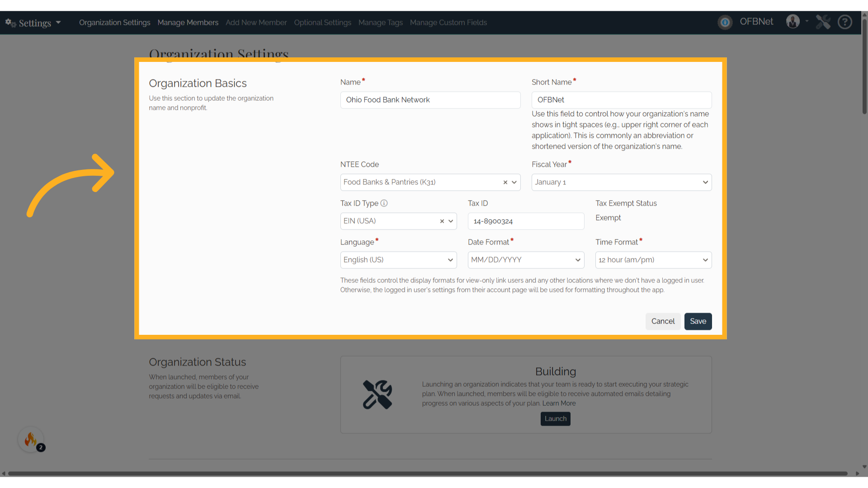Image resolution: width=868 pixels, height=488 pixels.
Task: Edit the Tax ID field
Action: click(x=526, y=221)
